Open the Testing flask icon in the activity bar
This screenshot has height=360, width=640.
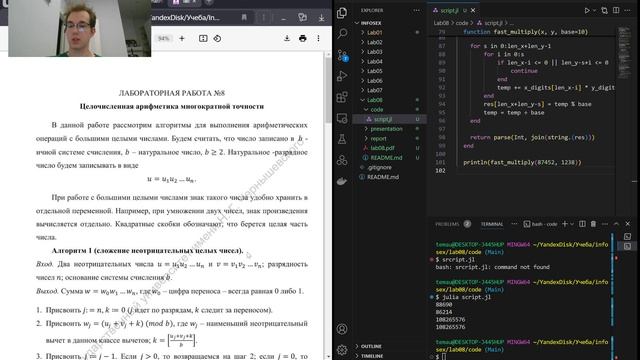(x=342, y=139)
